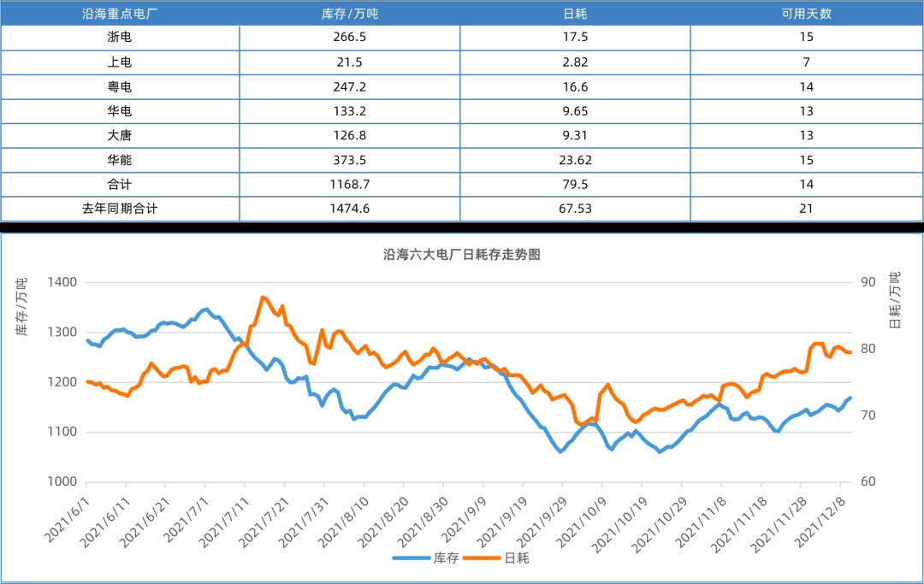Select the 合计 total inventory 1168.7

[351, 184]
